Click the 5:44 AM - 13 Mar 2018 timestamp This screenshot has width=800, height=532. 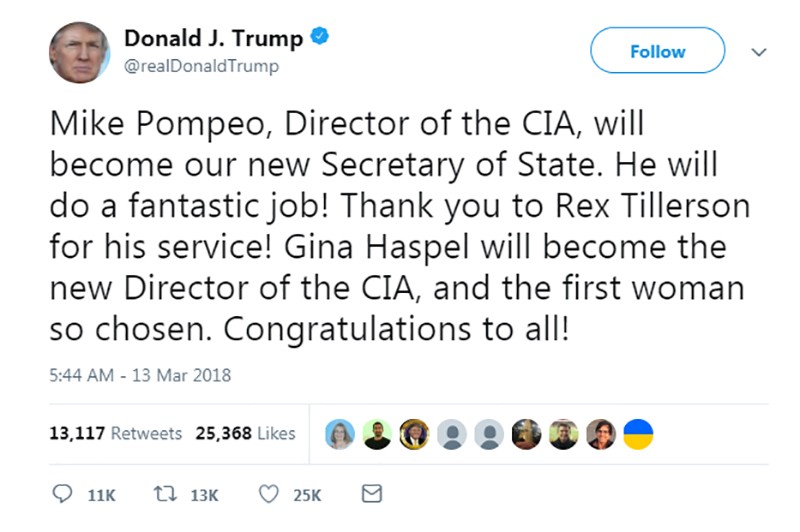[x=140, y=375]
